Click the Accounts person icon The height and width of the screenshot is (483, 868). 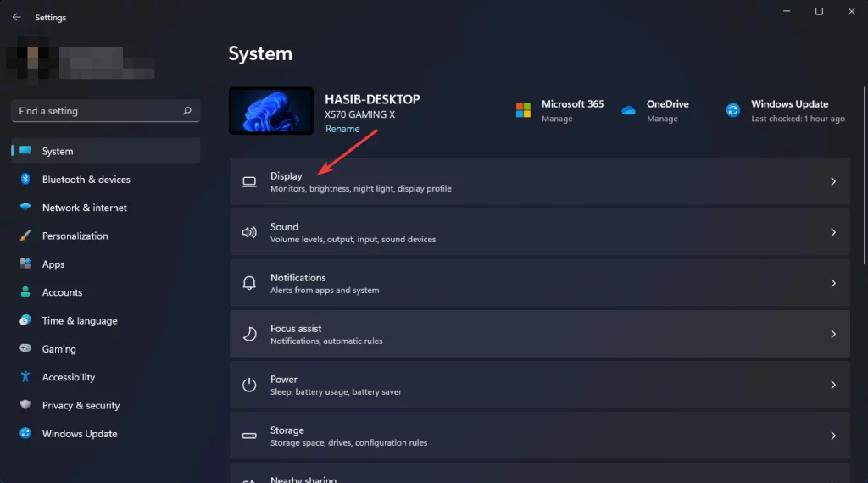25,291
